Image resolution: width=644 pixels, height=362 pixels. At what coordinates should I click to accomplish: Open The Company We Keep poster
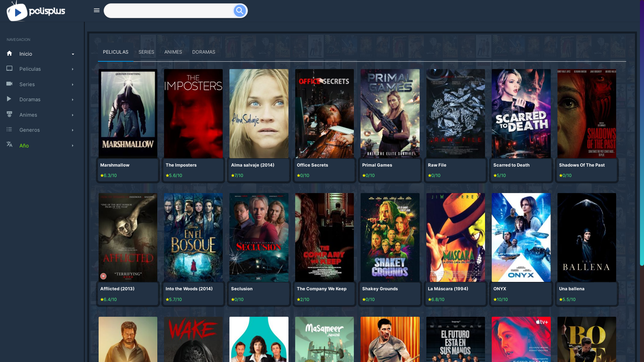324,237
